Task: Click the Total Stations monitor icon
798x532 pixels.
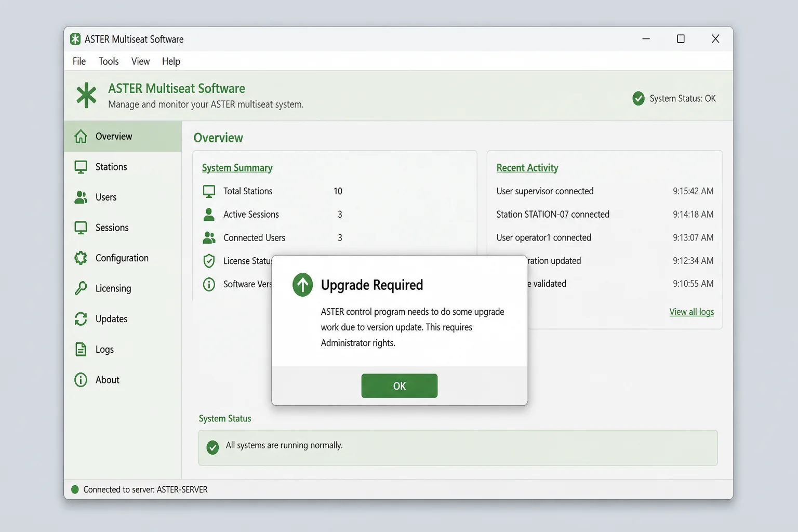Action: [209, 191]
